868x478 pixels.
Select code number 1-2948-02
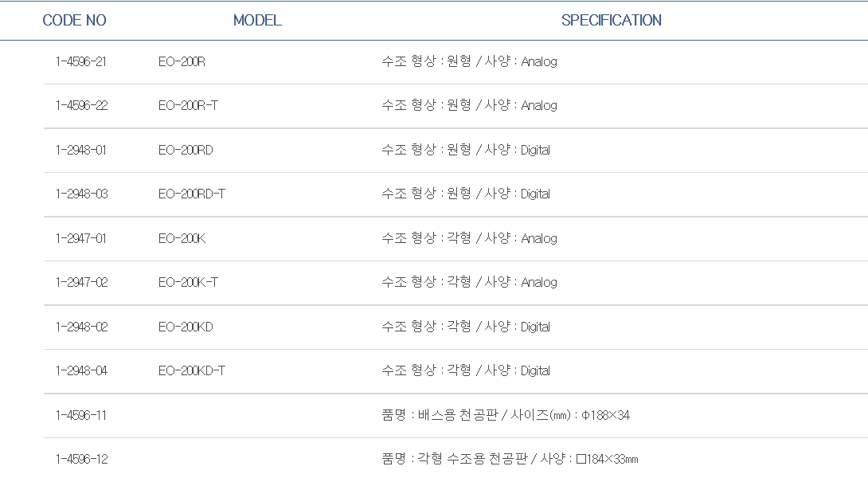coord(81,327)
